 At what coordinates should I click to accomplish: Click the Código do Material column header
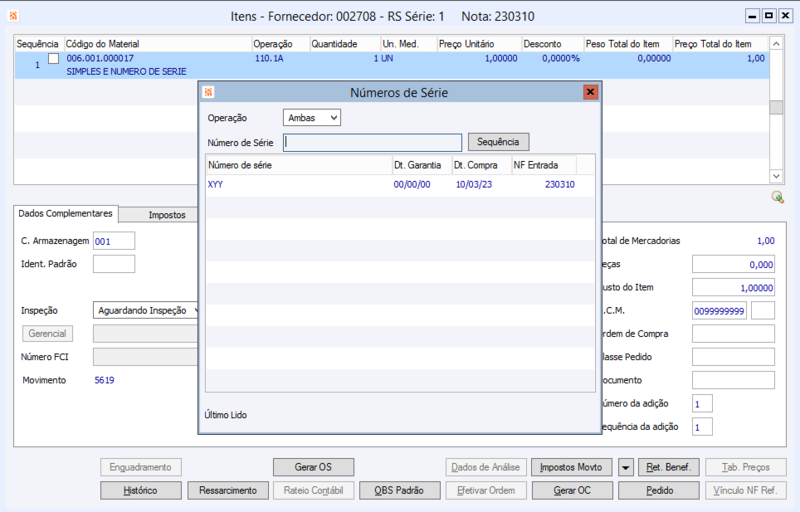click(158, 44)
